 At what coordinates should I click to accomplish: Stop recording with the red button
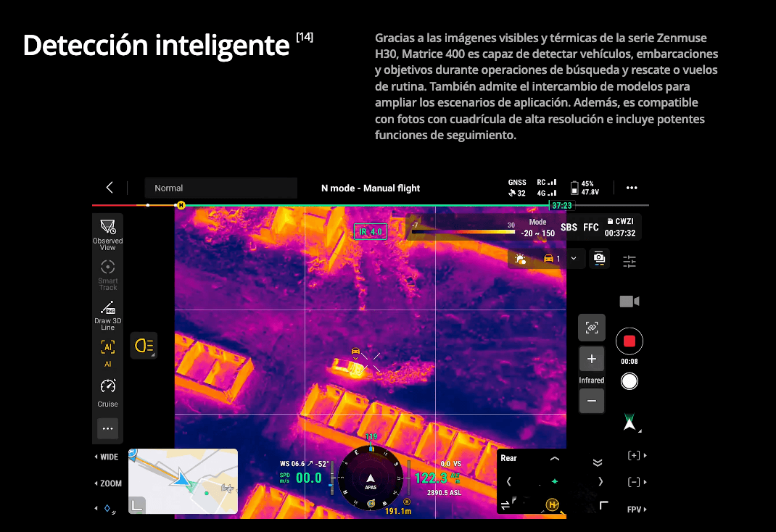pyautogui.click(x=629, y=341)
